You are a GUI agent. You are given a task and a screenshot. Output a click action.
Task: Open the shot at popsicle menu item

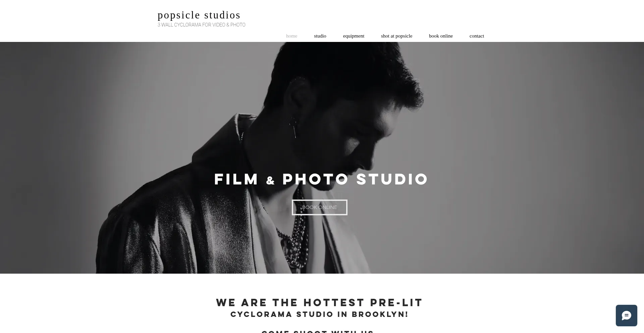[396, 36]
